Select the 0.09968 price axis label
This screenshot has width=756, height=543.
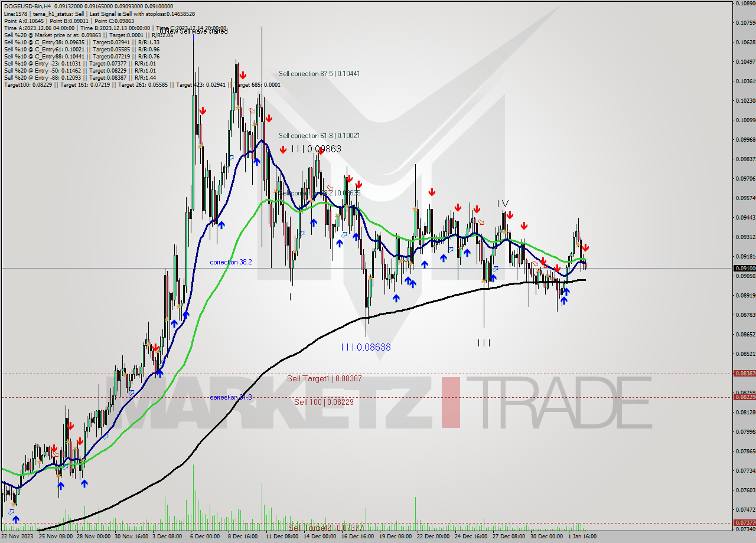tap(745, 139)
